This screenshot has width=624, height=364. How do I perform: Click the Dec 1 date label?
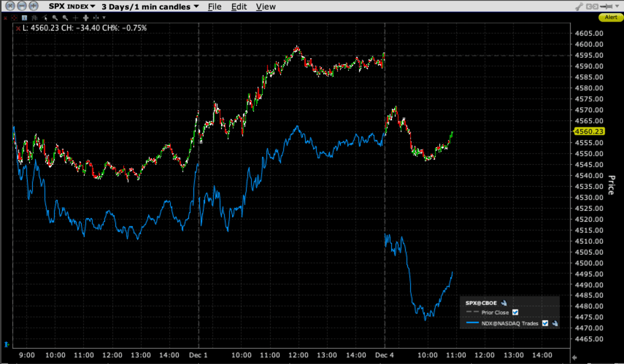[198, 355]
